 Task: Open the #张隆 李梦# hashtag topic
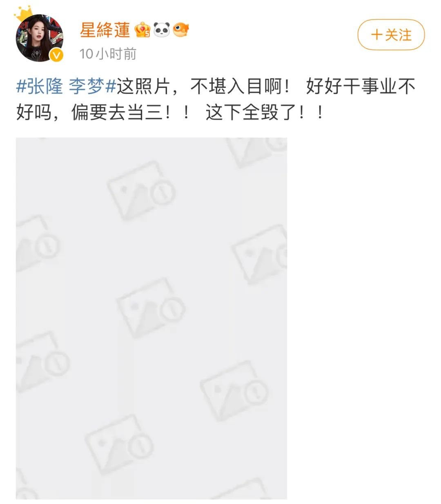pos(66,87)
